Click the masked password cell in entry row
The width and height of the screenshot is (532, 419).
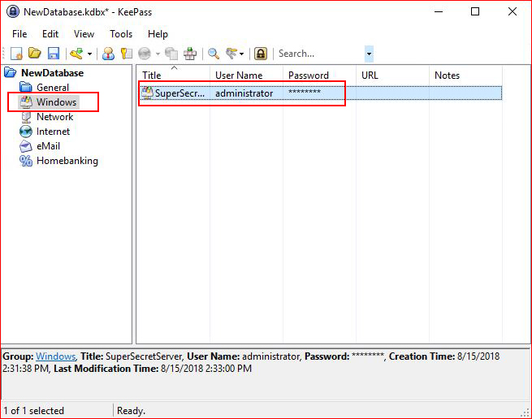[305, 93]
